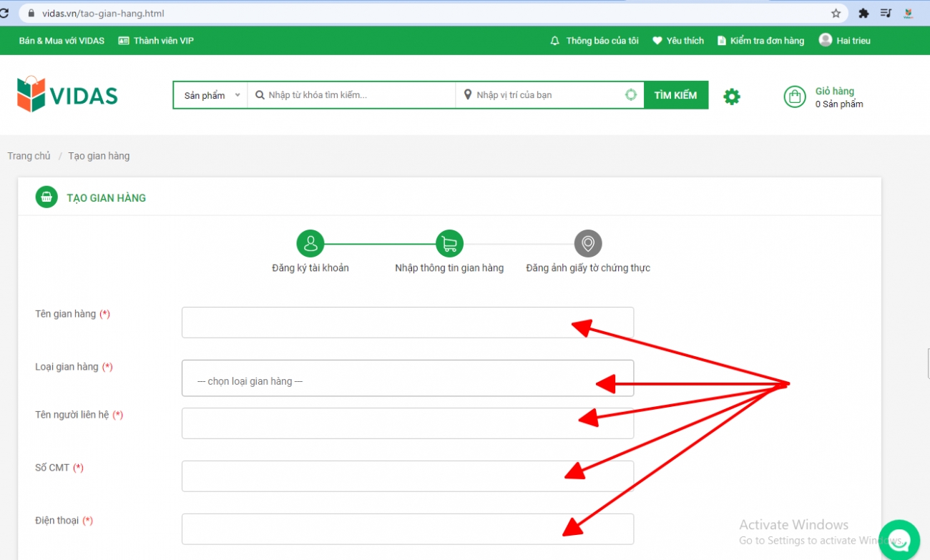Open Thông báo của tôi notifications
930x560 pixels.
pyautogui.click(x=594, y=41)
